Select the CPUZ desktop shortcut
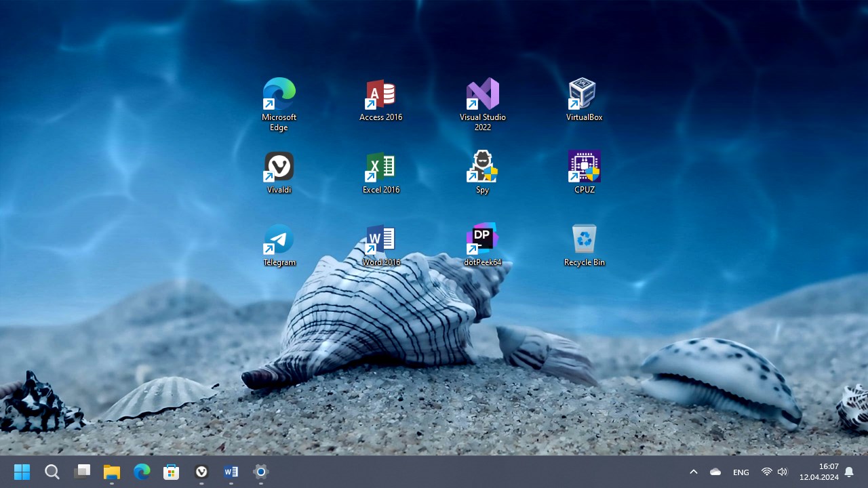The width and height of the screenshot is (868, 488). [x=584, y=172]
